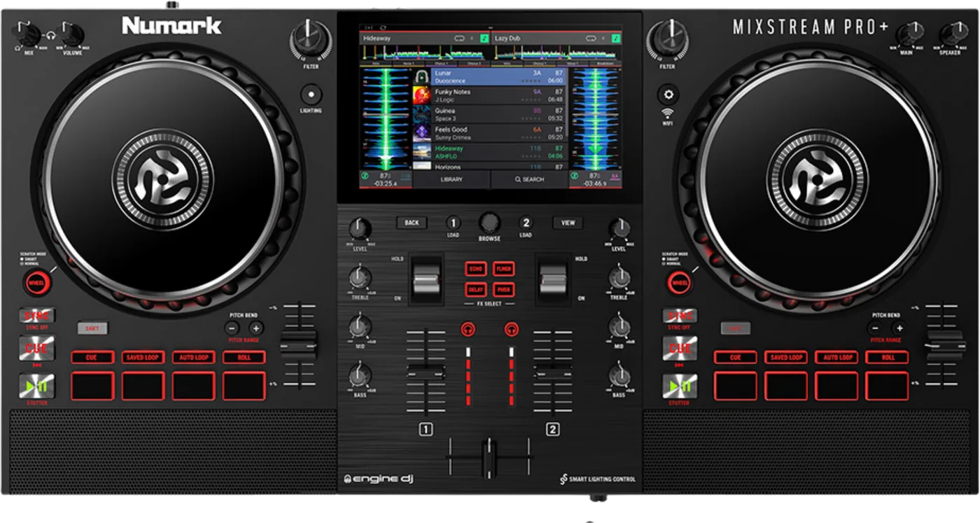Flip the left FX HOLD/ON paddle
The height and width of the screenshot is (523, 980).
426,279
